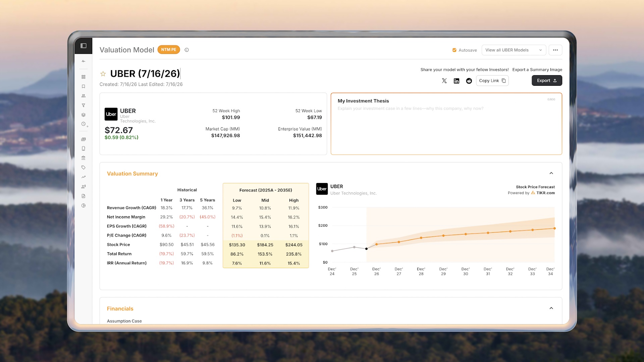Image resolution: width=644 pixels, height=362 pixels.
Task: Click the Valuation Summary heading
Action: [x=132, y=174]
